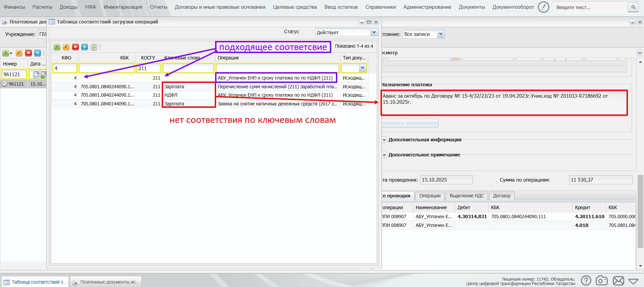Open the Инвентаризация menu
Image resolution: width=644 pixels, height=287 pixels.
tap(123, 7)
